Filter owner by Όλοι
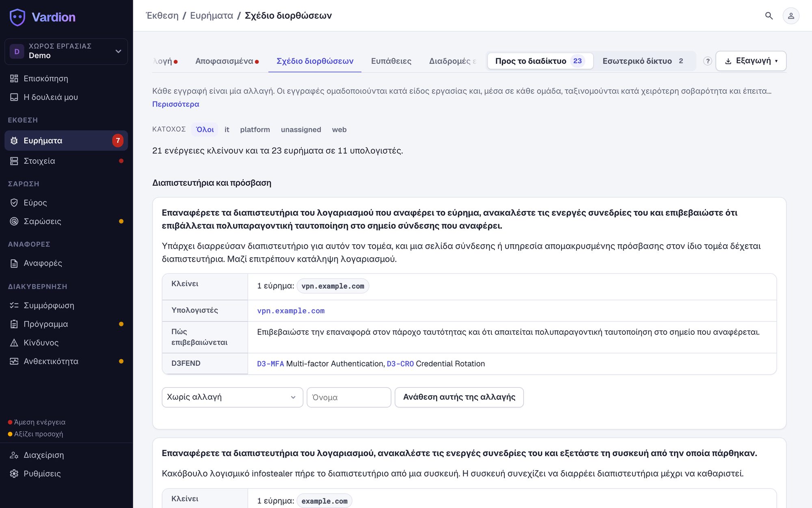The width and height of the screenshot is (812, 508). [205, 130]
